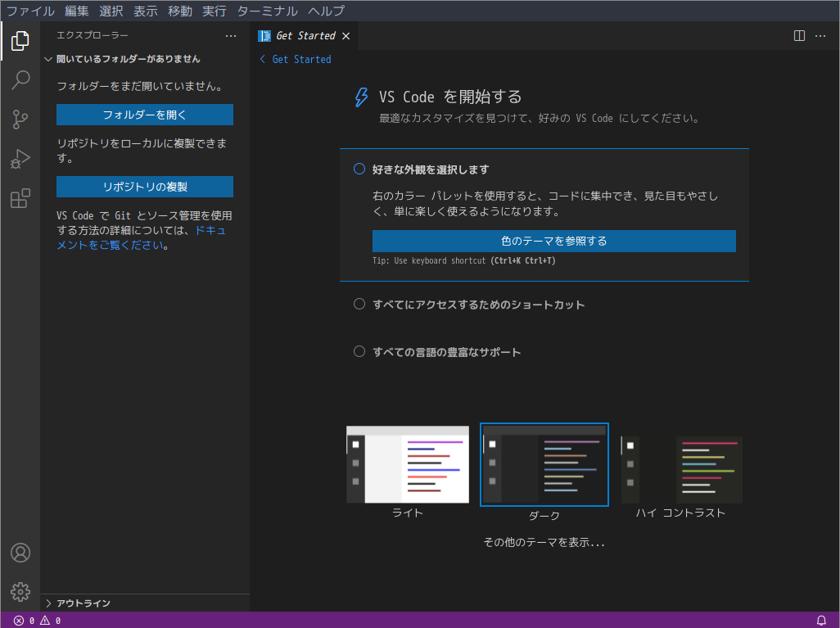This screenshot has width=840, height=628.
Task: Open the ターミナル menu
Action: (267, 11)
